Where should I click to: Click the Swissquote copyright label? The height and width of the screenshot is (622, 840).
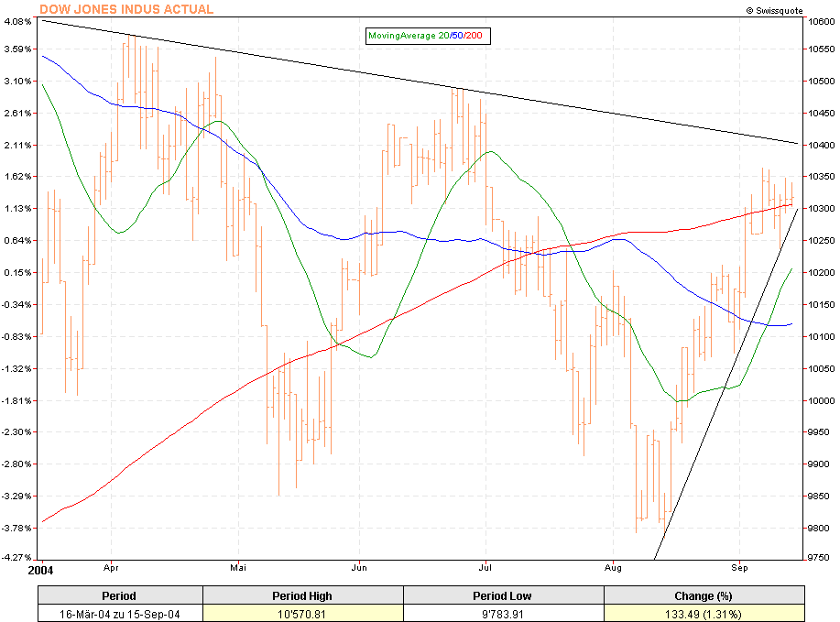(x=774, y=11)
